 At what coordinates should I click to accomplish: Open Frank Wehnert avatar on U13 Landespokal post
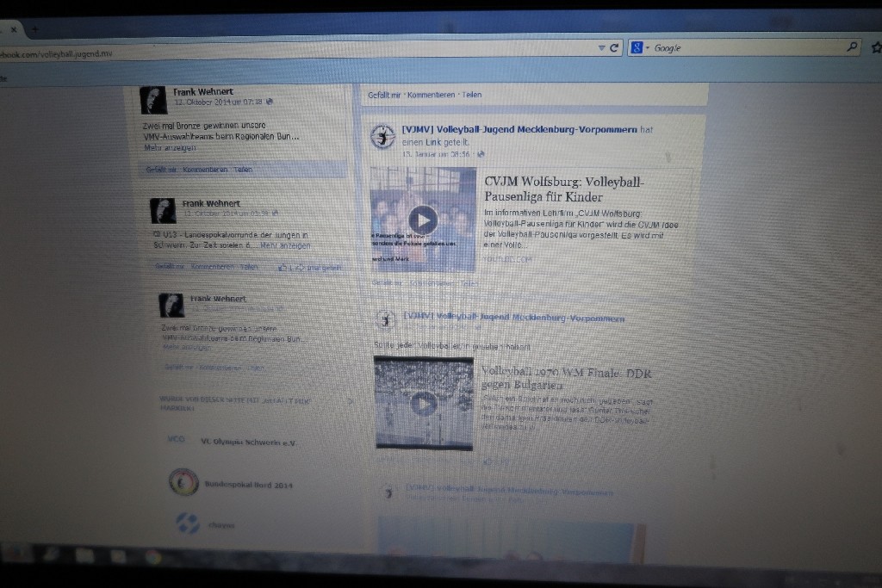[x=163, y=210]
